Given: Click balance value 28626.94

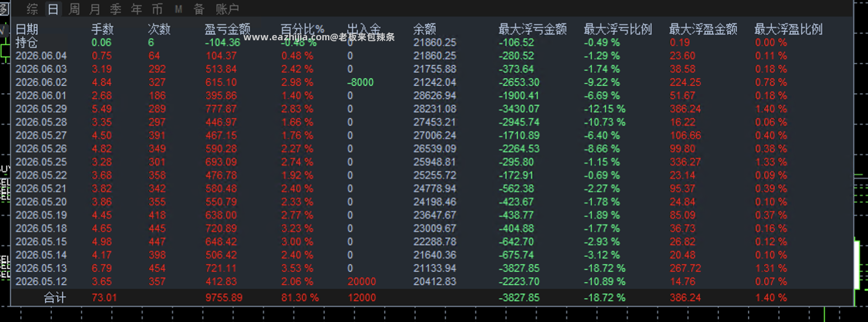Looking at the screenshot, I should point(435,96).
